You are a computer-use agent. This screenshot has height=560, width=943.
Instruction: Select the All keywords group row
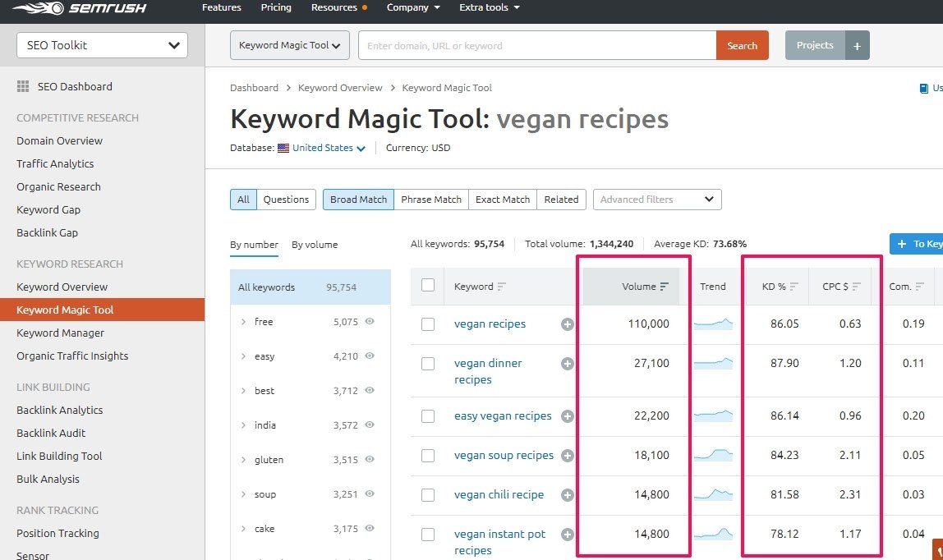(310, 287)
